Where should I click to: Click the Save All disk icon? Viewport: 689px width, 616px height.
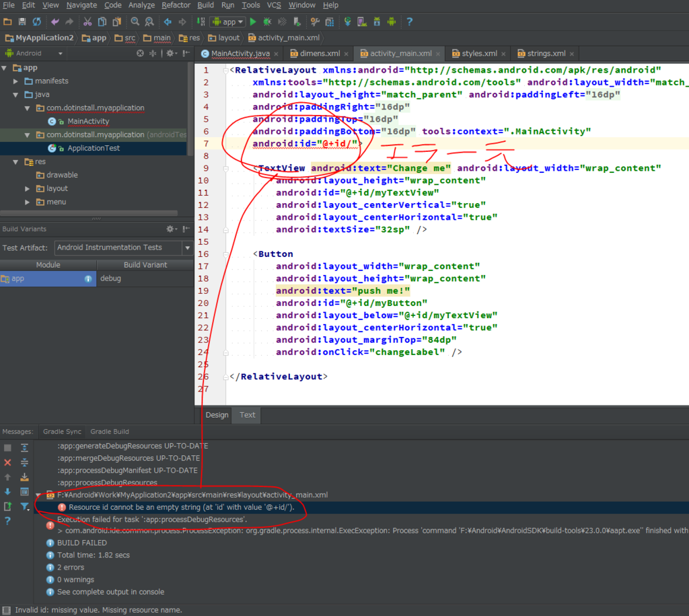22,22
